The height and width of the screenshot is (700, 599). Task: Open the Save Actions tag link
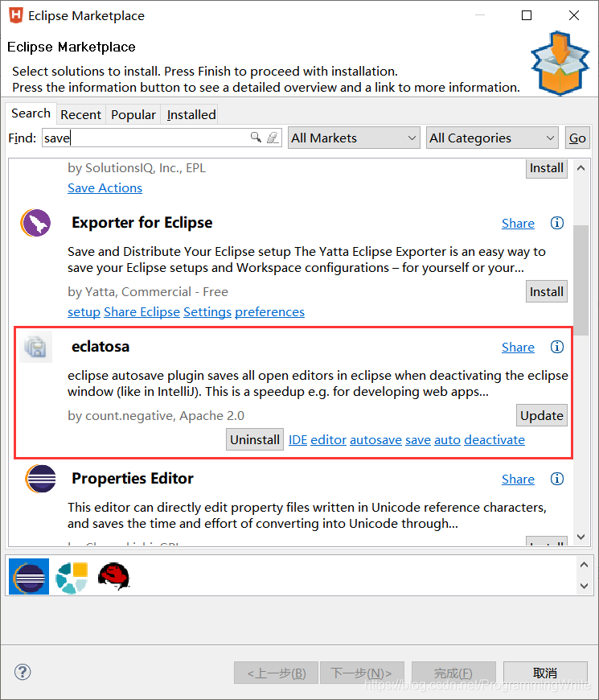click(x=105, y=188)
